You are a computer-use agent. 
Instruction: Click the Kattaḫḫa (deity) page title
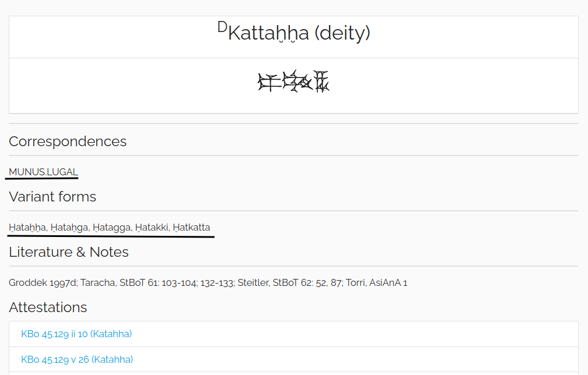point(293,33)
